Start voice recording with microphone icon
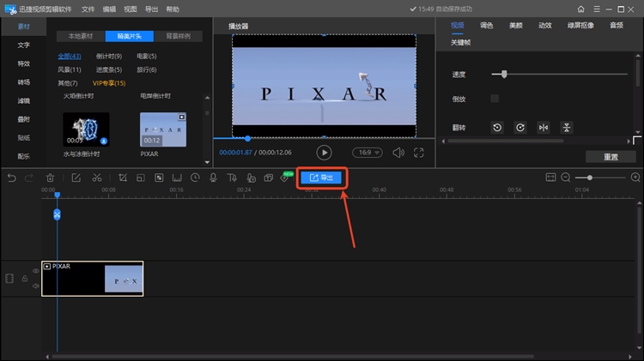The width and height of the screenshot is (644, 361). pyautogui.click(x=213, y=177)
